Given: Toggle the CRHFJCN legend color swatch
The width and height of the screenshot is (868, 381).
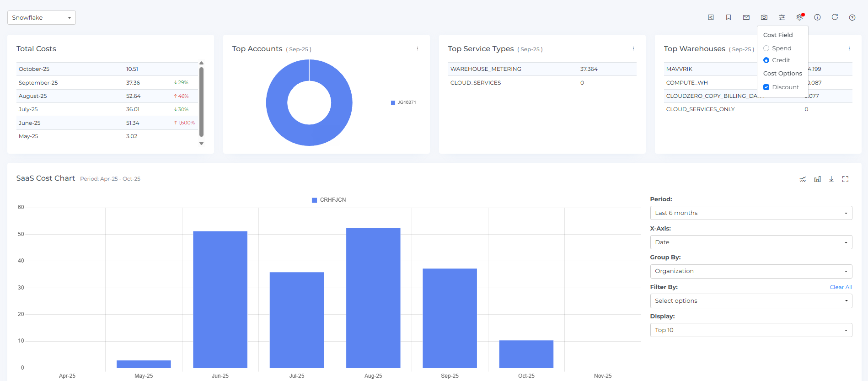Looking at the screenshot, I should [x=315, y=200].
